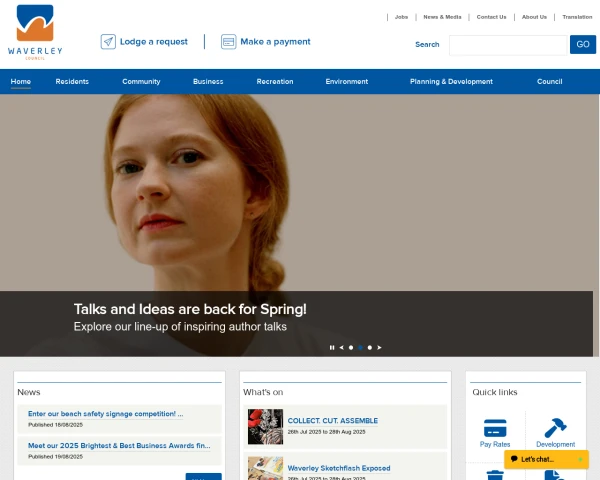
Task: Click COLLECT. CUT. ASSEMBLE thumbnail image
Action: pos(265,426)
